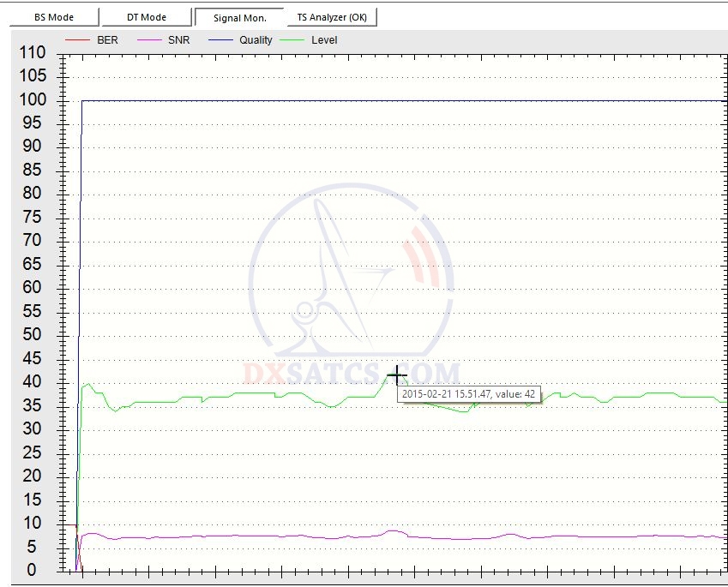Click the tooltip showing value 42

(x=469, y=393)
